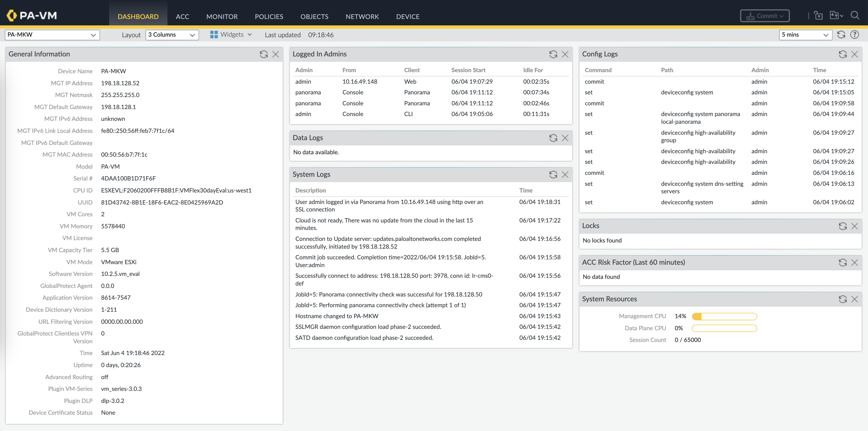Open the POLICIES tab
Screen dimensions: 868x431
[269, 17]
